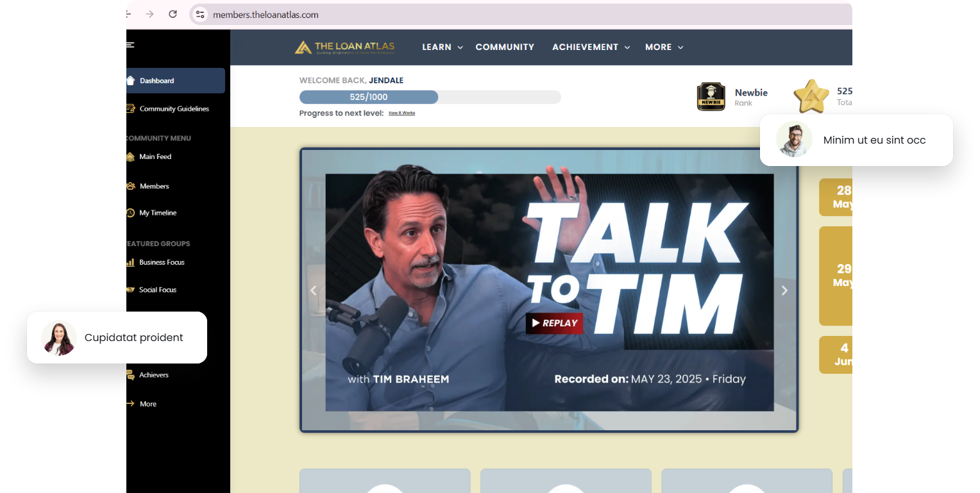The height and width of the screenshot is (493, 980).
Task: Click the 'FEATURED GROUPS' sidebar heading
Action: (x=158, y=244)
